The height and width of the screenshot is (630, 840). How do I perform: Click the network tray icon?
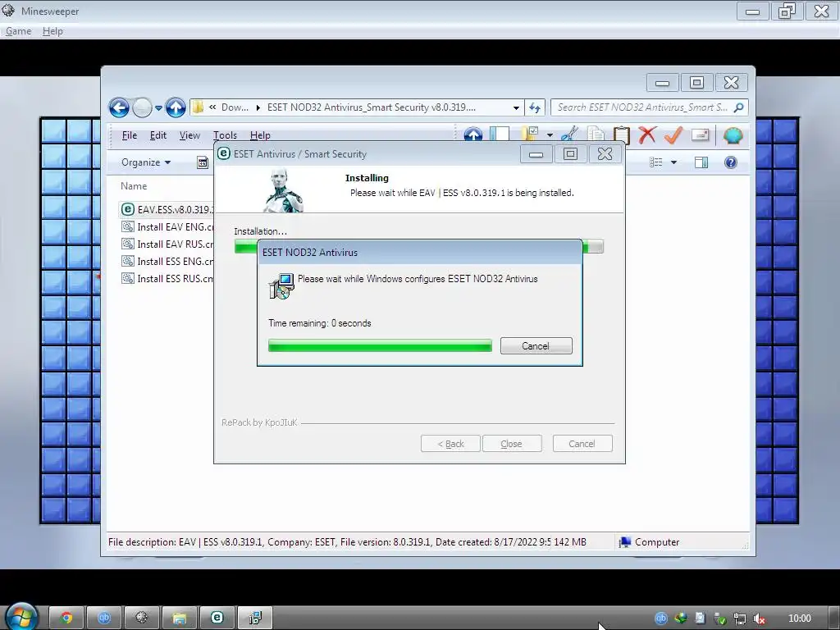(739, 619)
